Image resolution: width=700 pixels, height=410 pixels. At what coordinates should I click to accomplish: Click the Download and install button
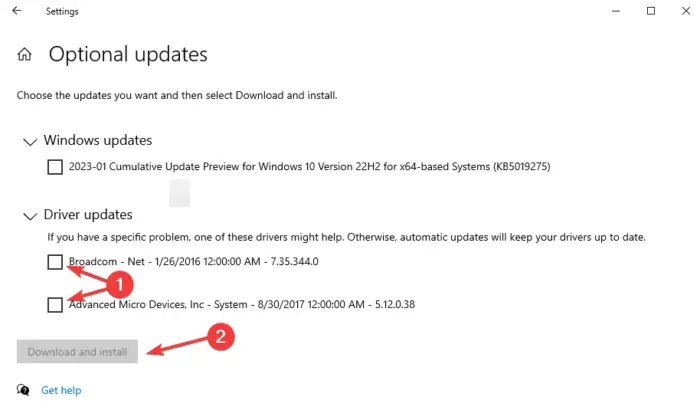click(x=77, y=351)
